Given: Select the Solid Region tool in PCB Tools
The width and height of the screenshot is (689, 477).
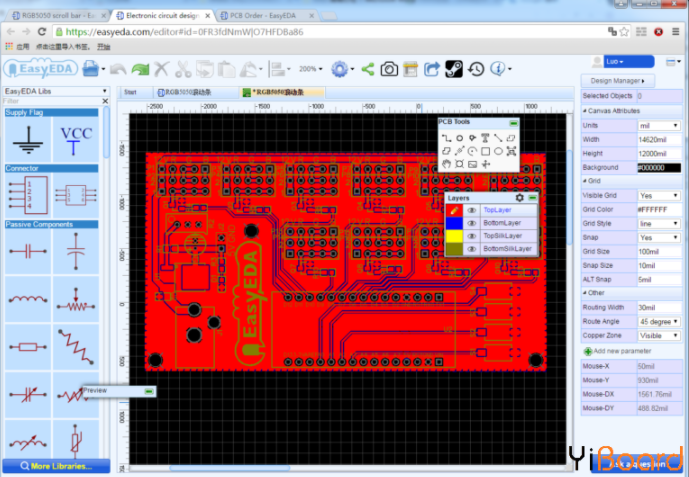Looking at the screenshot, I should (x=446, y=152).
